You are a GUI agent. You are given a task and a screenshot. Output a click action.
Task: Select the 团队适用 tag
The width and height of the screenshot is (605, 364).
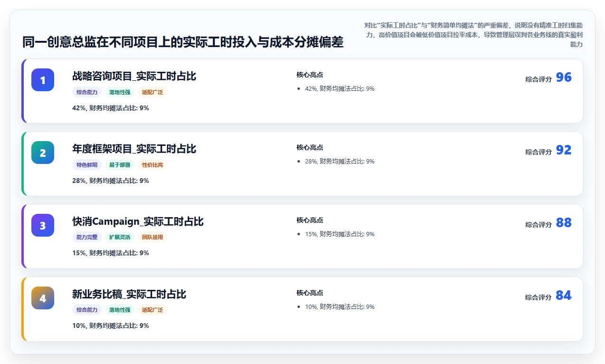(x=153, y=237)
